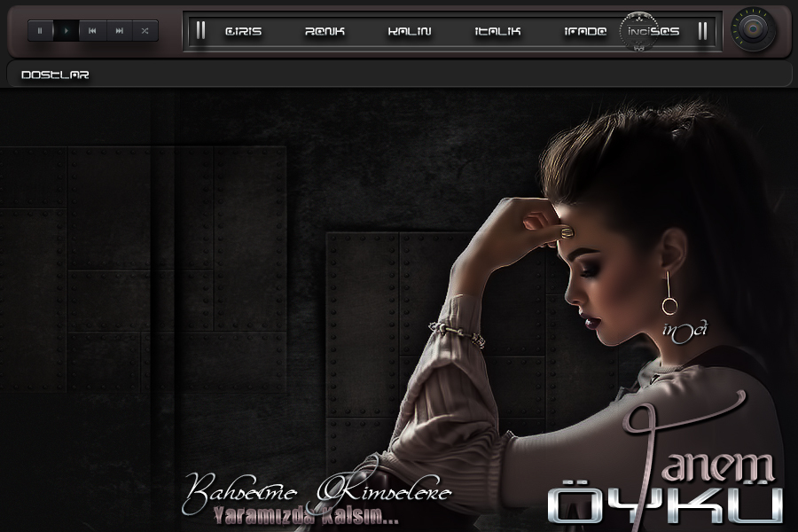Click the ÖYKÜ chrome text logo
Screen dimensions: 798x532
point(665,505)
